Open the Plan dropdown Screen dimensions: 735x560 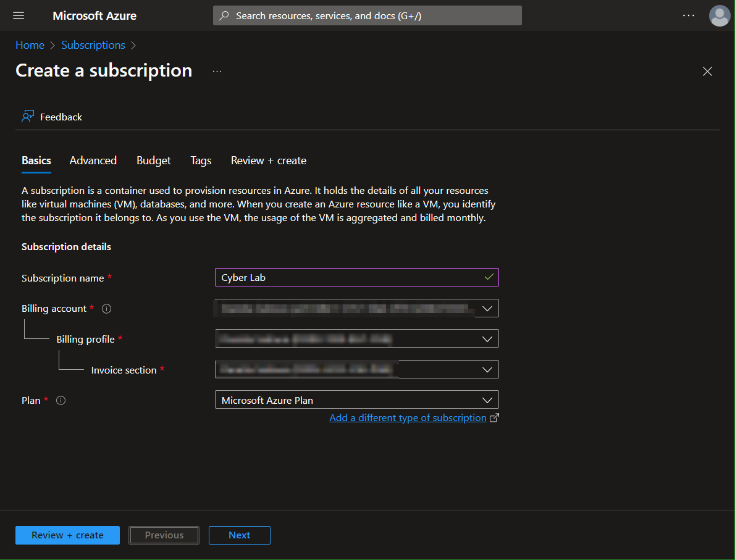(x=357, y=399)
